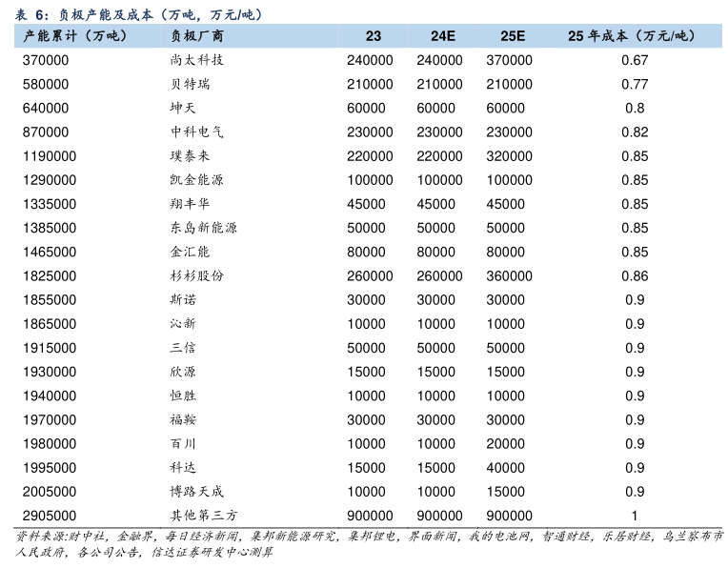Click manufacturer name 百川

183,443
